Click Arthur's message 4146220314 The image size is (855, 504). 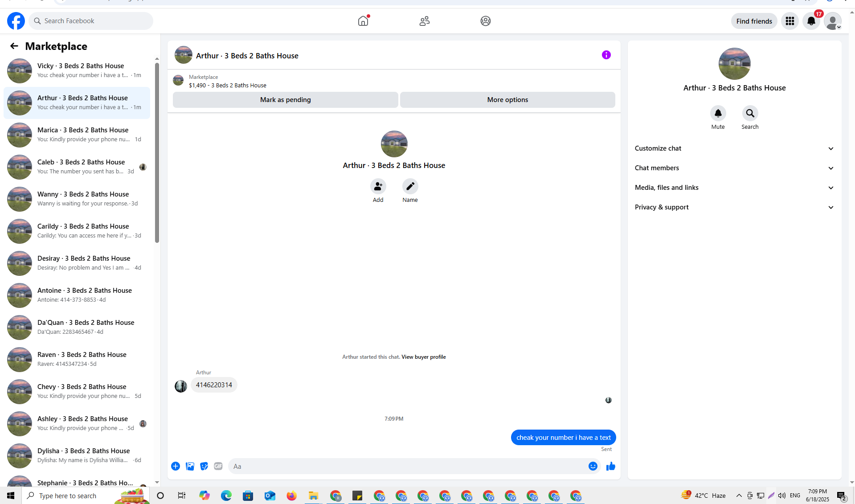(x=214, y=385)
